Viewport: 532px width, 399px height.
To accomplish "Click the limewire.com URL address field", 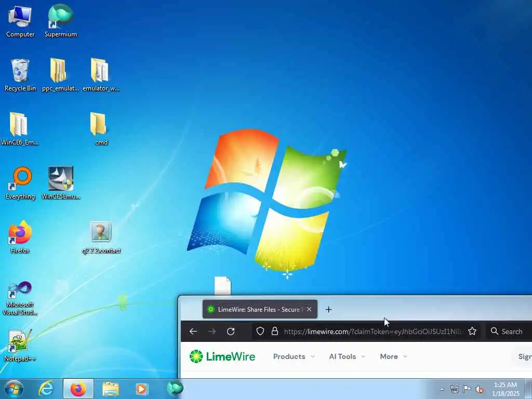I will 373,331.
